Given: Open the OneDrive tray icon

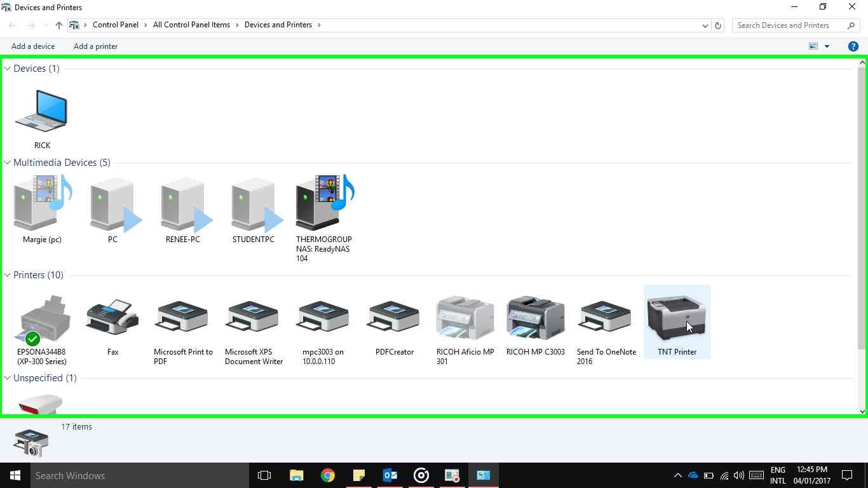Looking at the screenshot, I should [693, 475].
